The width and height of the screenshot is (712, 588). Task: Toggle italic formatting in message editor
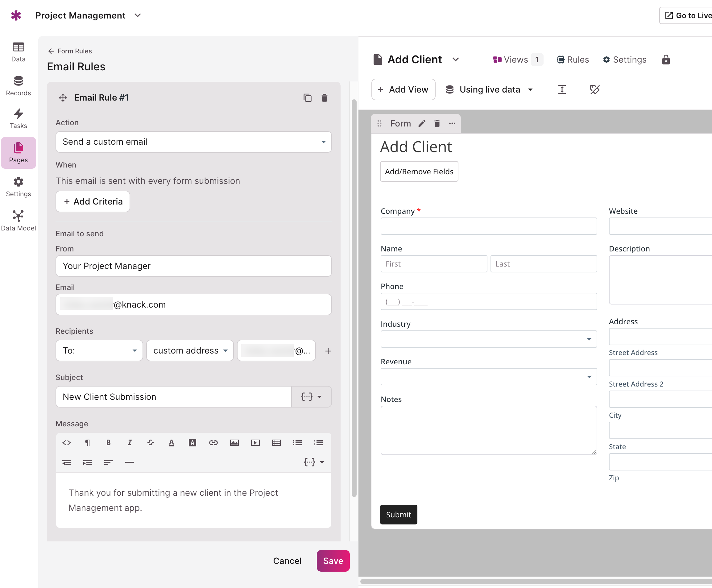click(x=129, y=442)
